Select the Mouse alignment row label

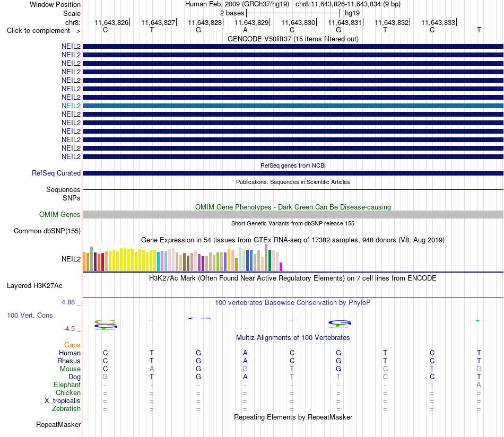coord(70,369)
